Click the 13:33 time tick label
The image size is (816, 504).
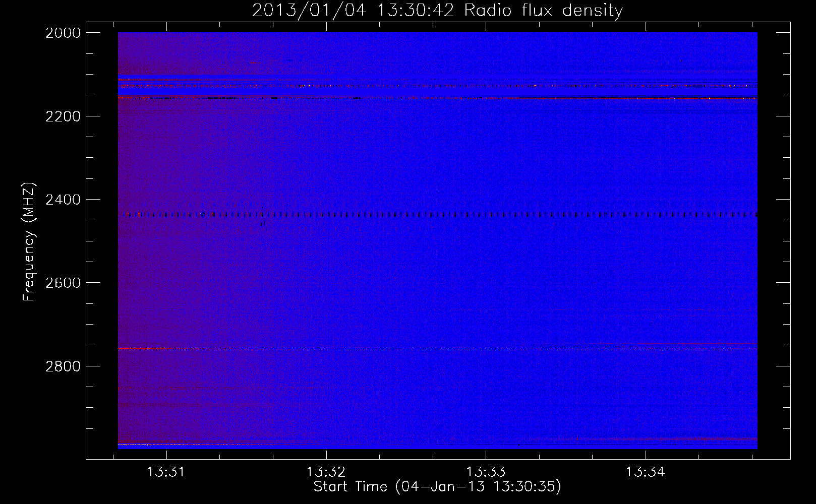[x=486, y=472]
